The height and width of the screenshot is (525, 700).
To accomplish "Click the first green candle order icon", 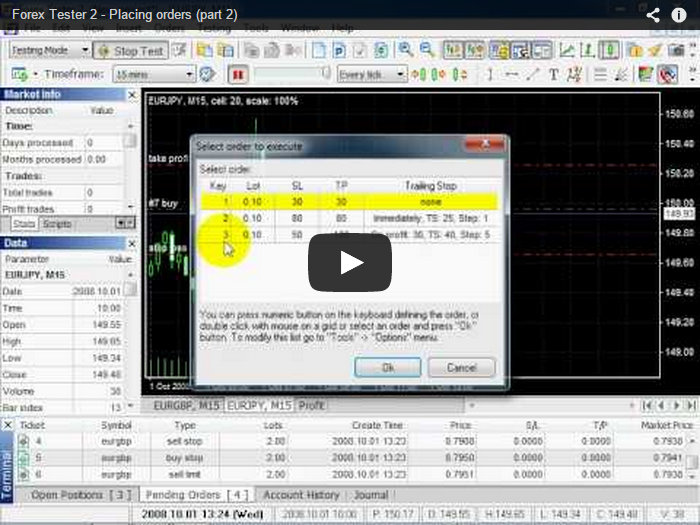I will pyautogui.click(x=418, y=74).
